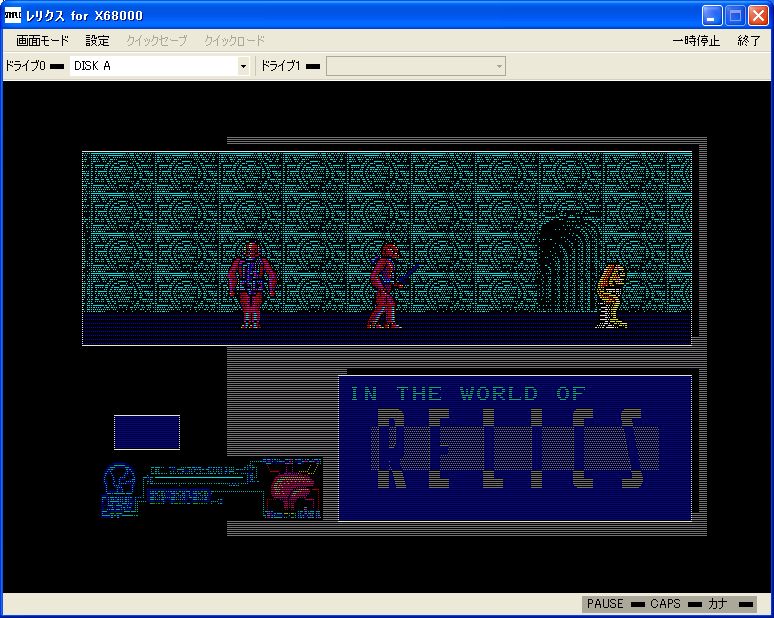Click the ドライブ1 access indicator light

[313, 66]
